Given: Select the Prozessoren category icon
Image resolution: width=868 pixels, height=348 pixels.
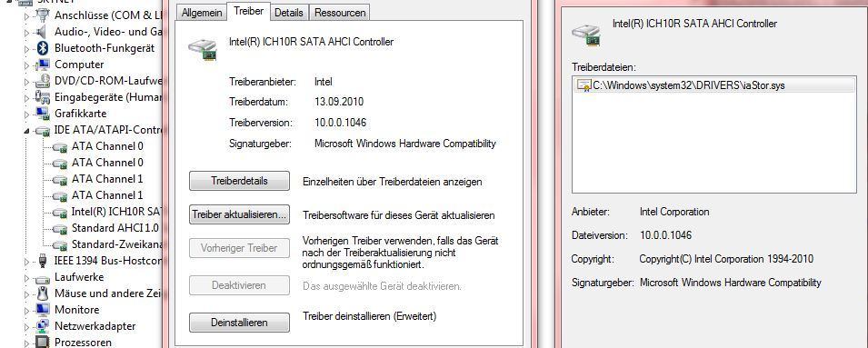Looking at the screenshot, I should (42, 342).
